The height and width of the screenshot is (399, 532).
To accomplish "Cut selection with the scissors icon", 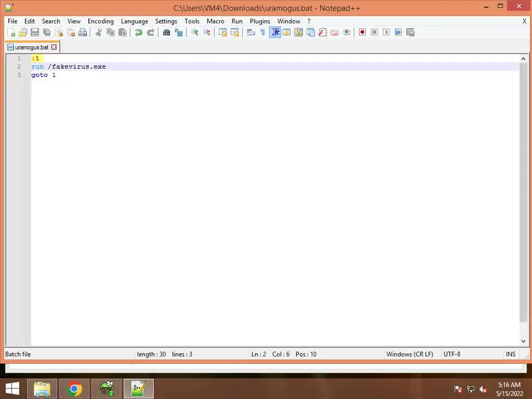I will tap(99, 32).
